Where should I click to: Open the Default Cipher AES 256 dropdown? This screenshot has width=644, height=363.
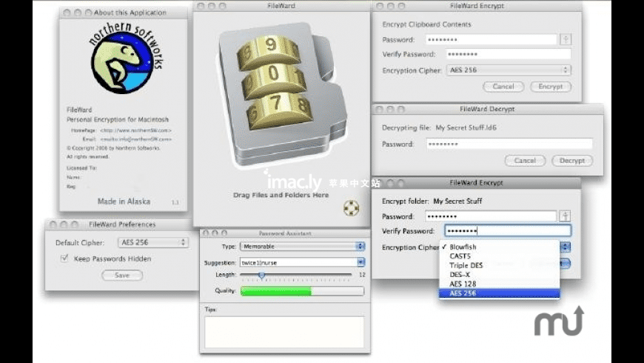pyautogui.click(x=153, y=242)
